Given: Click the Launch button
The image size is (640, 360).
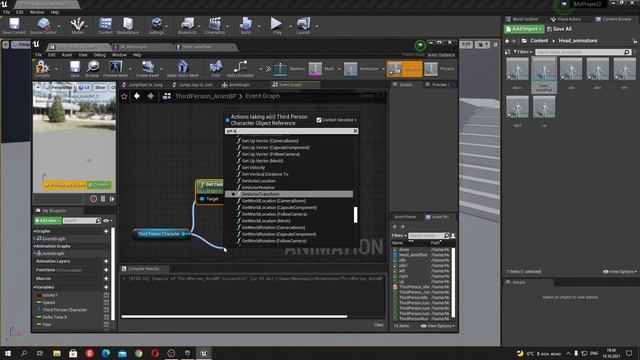Looking at the screenshot, I should [303, 26].
